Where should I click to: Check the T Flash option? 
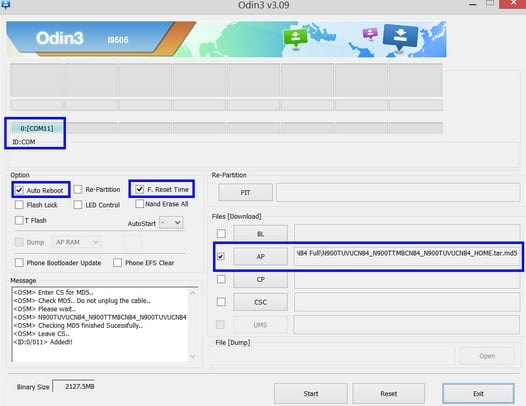pos(19,220)
